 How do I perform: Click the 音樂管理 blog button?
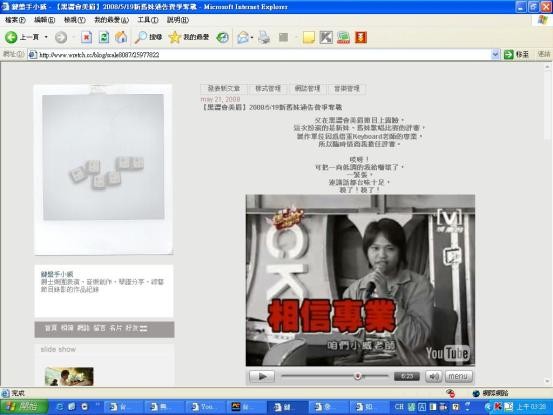click(x=347, y=89)
